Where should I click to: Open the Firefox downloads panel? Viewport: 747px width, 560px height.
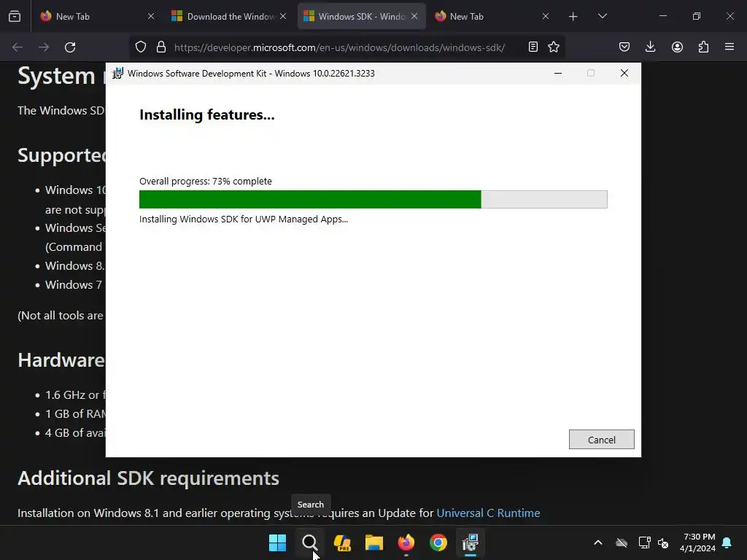[x=650, y=47]
